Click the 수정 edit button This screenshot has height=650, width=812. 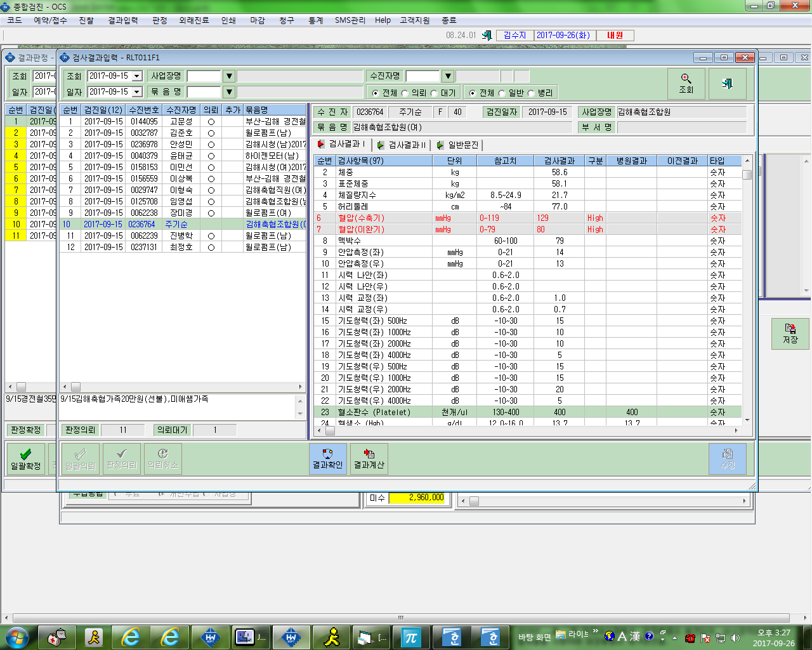click(x=728, y=458)
